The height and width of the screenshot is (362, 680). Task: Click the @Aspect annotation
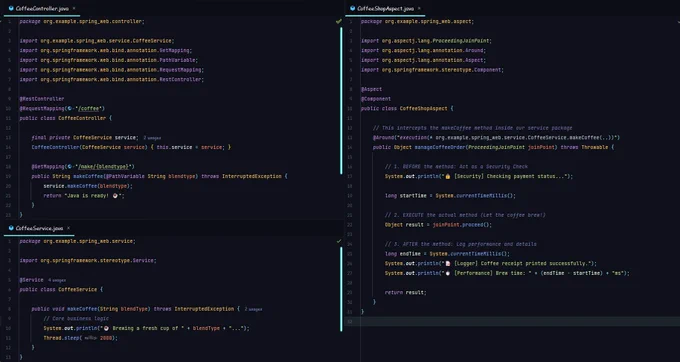(371, 89)
